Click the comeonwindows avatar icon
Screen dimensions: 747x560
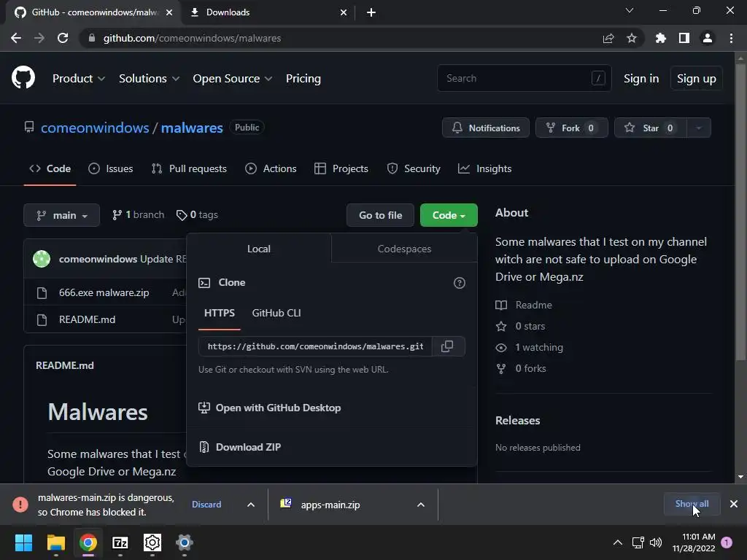click(42, 259)
